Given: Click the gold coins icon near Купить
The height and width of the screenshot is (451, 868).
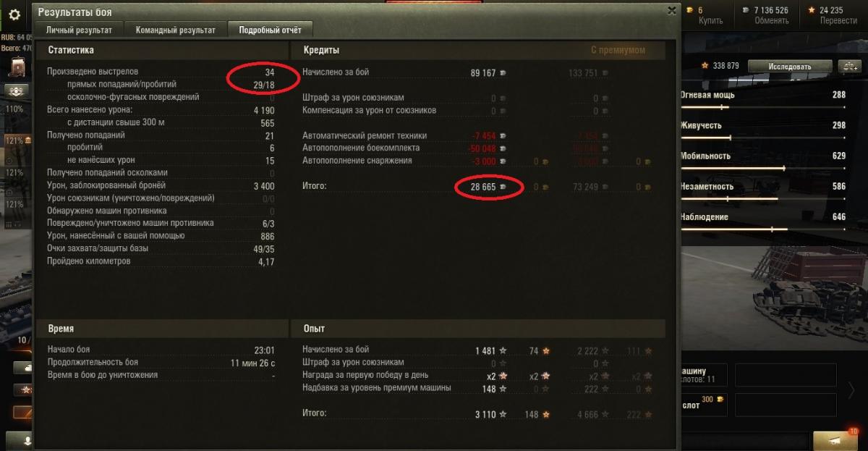Looking at the screenshot, I should point(690,10).
